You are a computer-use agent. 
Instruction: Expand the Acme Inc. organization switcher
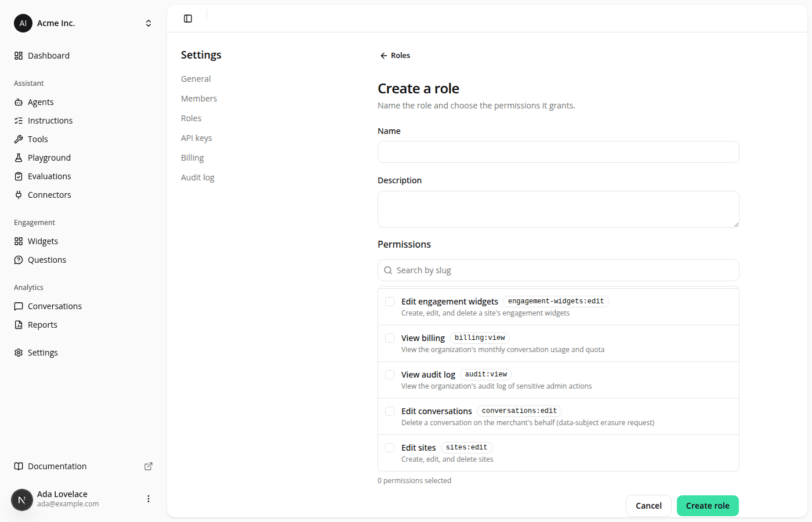coord(84,23)
